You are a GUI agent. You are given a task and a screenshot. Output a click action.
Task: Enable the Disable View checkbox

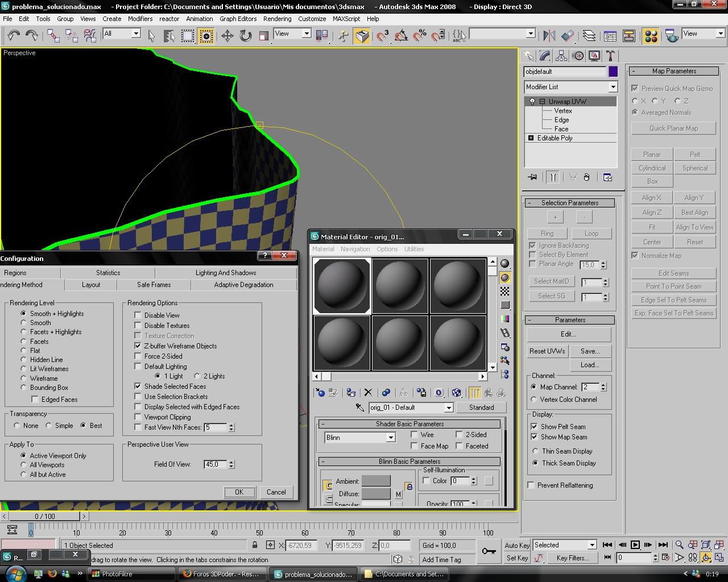[x=138, y=315]
